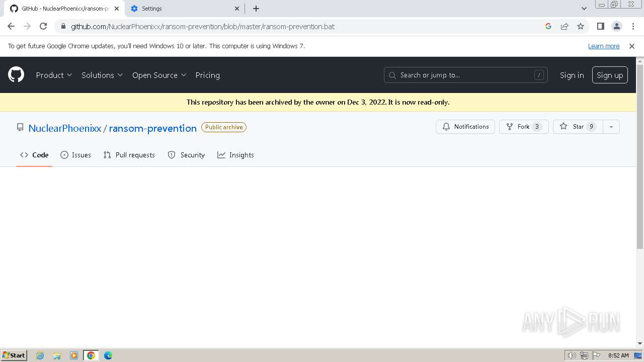Star the repository
The image size is (644, 362).
point(578,127)
